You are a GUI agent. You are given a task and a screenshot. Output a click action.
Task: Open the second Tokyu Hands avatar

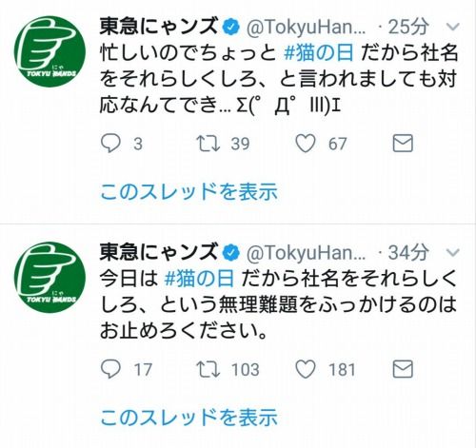pyautogui.click(x=50, y=277)
